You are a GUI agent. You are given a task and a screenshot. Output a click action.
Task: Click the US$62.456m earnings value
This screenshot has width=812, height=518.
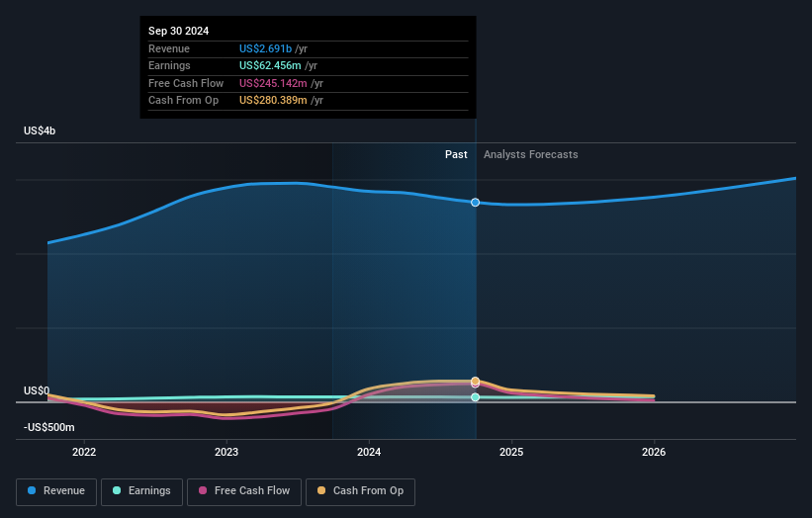tap(270, 65)
